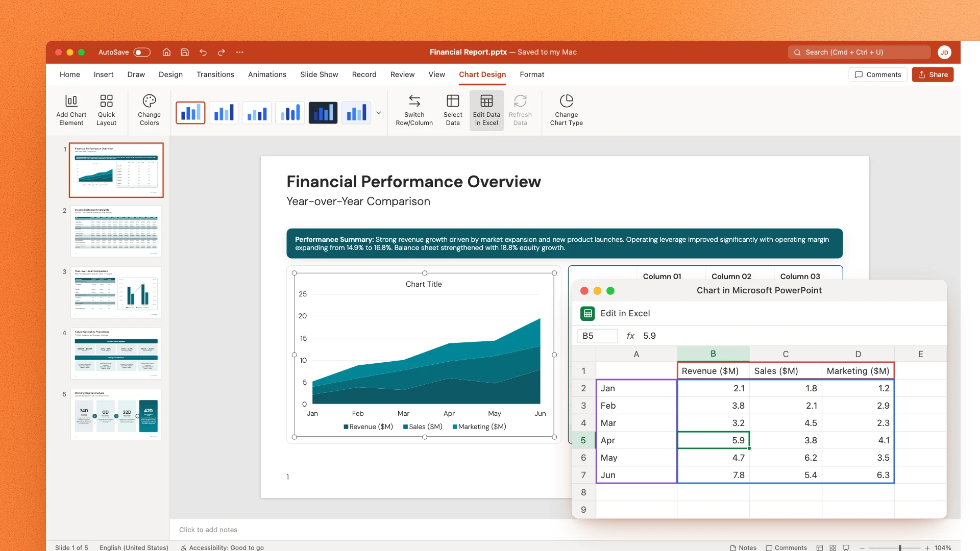Click the Jun row label cell
Image resolution: width=980 pixels, height=551 pixels.
pyautogui.click(x=636, y=475)
